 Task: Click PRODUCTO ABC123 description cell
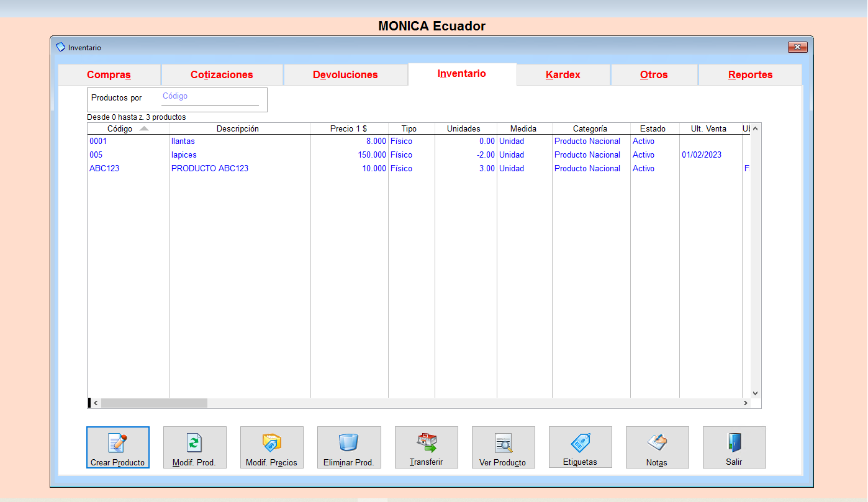(240, 169)
